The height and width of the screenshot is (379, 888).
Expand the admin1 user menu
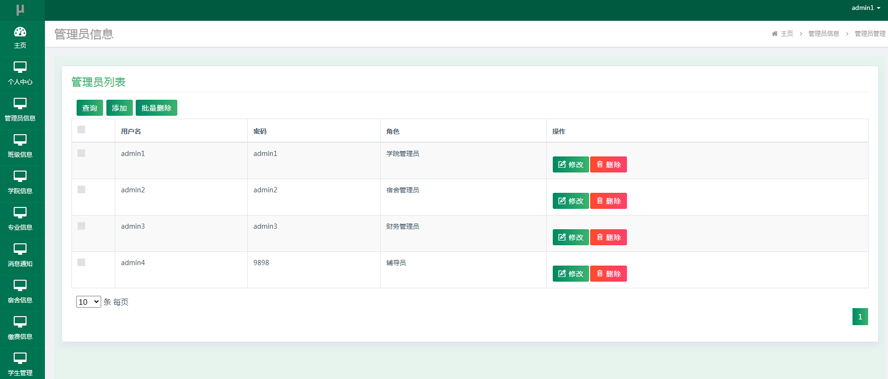(866, 8)
